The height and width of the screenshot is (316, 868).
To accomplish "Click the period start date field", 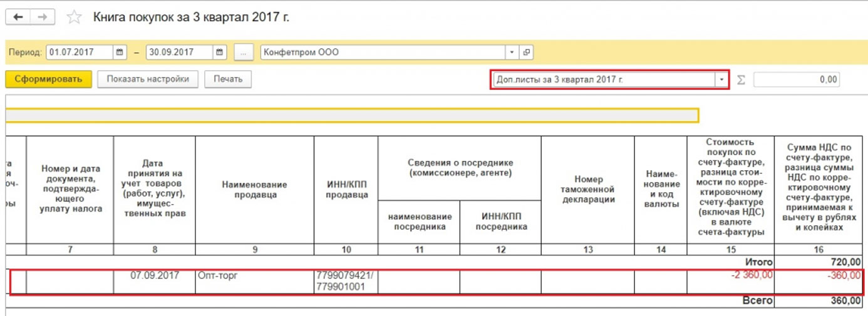I will (x=80, y=53).
